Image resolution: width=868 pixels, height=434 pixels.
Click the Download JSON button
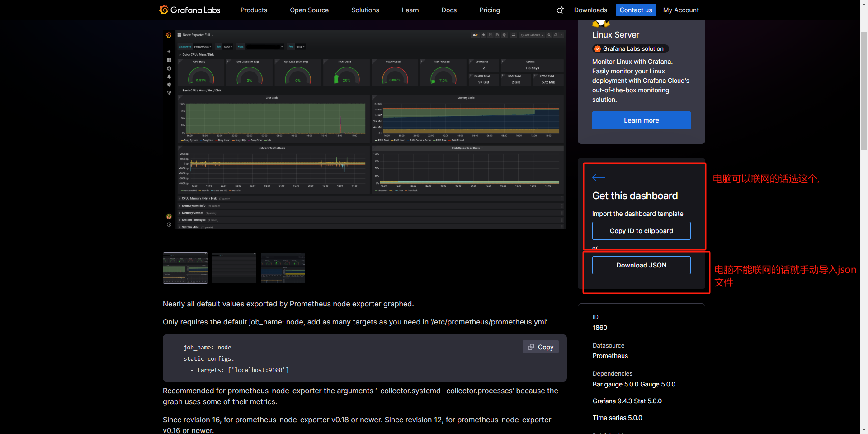pyautogui.click(x=641, y=265)
